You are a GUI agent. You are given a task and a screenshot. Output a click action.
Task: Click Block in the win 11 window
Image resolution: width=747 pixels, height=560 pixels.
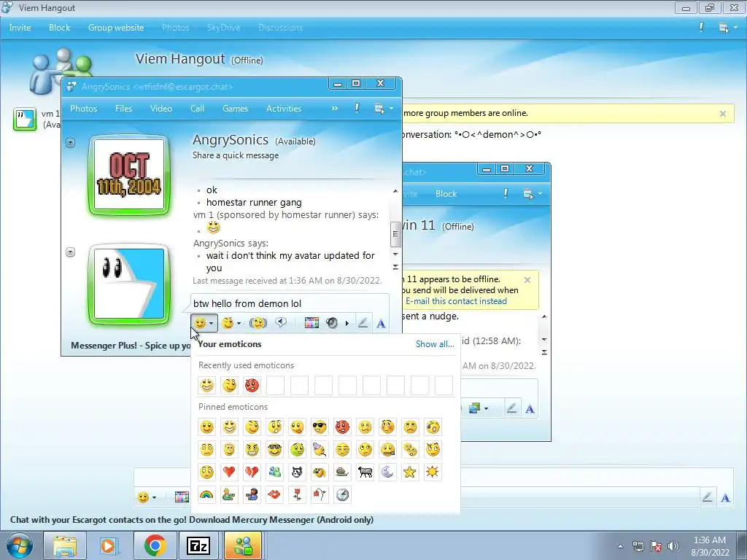click(446, 194)
